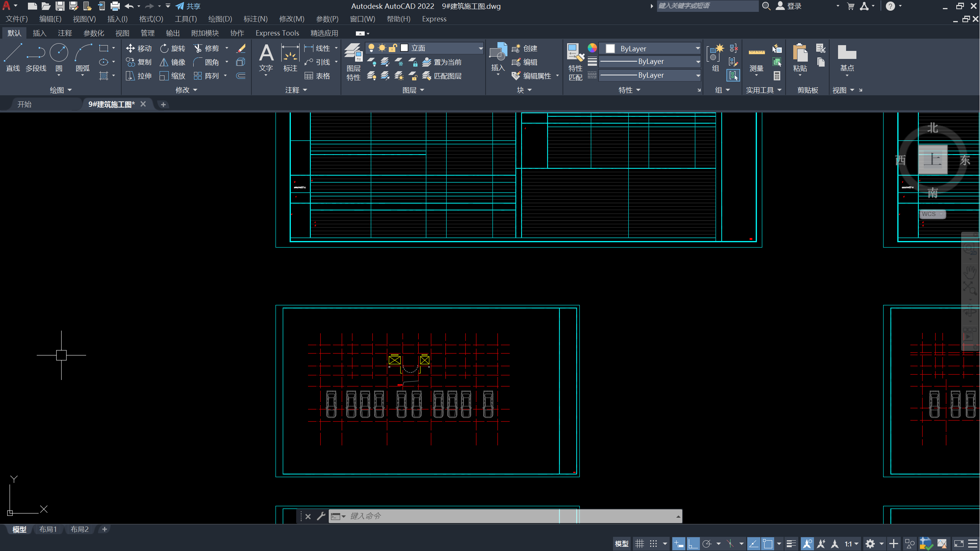This screenshot has width=980, height=551.
Task: Click Match Properties (特性匹配) icon
Action: (x=576, y=61)
